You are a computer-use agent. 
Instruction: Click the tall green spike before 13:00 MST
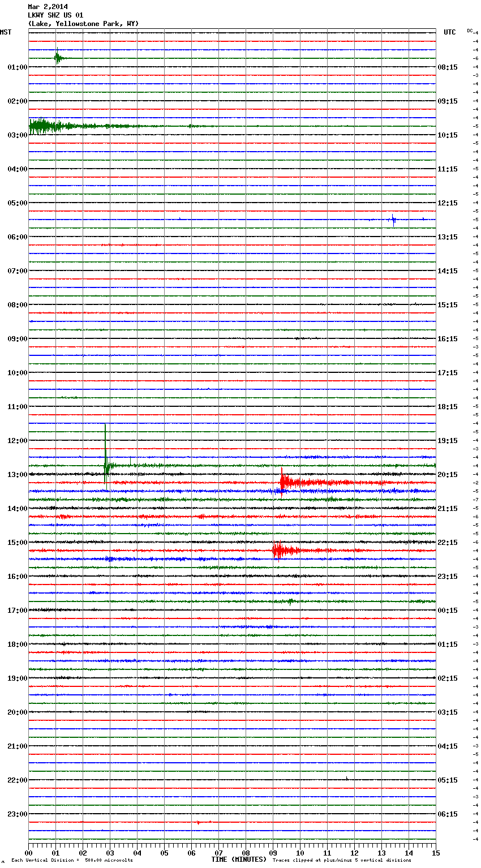pos(106,457)
